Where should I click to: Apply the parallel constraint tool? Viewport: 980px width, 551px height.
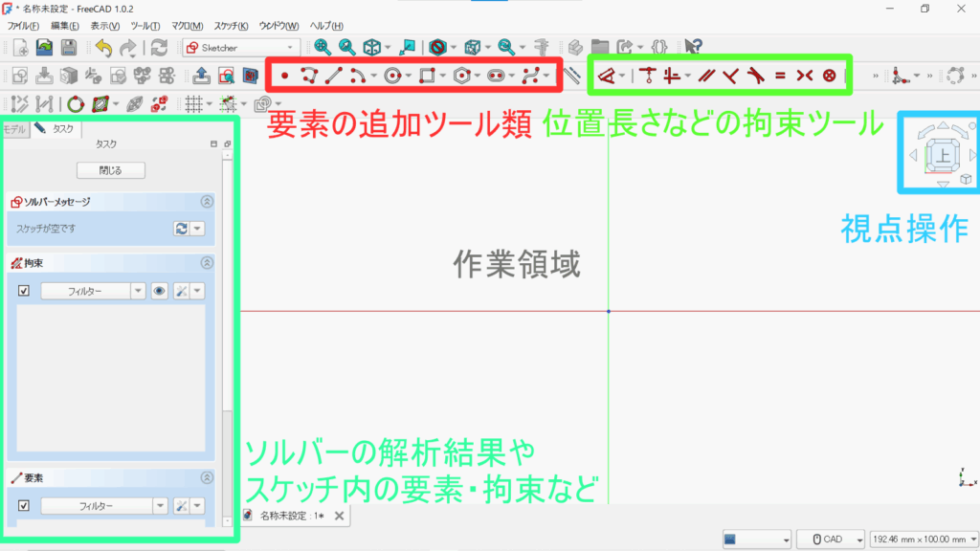[706, 76]
